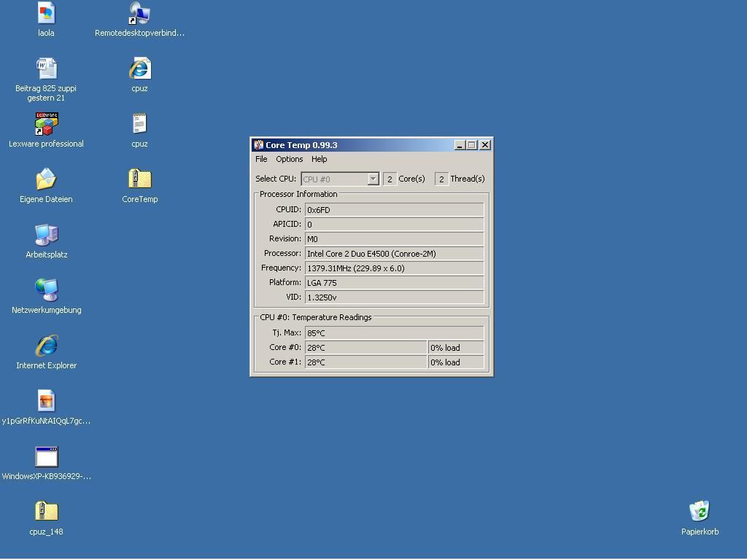
Task: Expand the Select CPU dropdown
Action: coord(373,179)
